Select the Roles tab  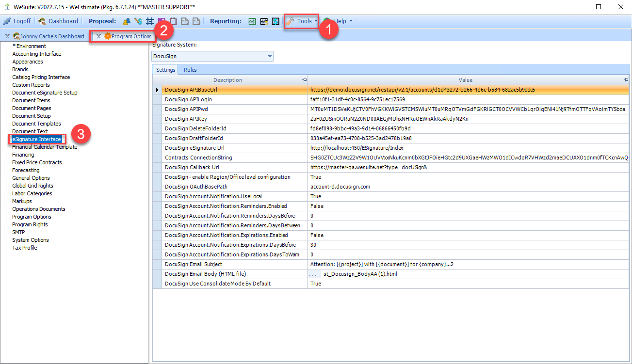(x=190, y=70)
